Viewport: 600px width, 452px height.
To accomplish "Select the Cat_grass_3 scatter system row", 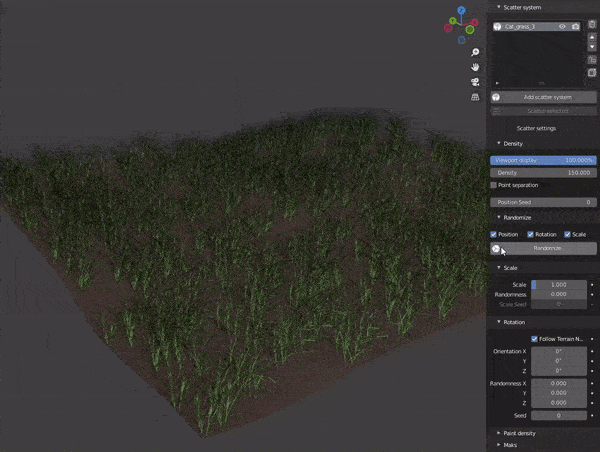I will [x=536, y=26].
